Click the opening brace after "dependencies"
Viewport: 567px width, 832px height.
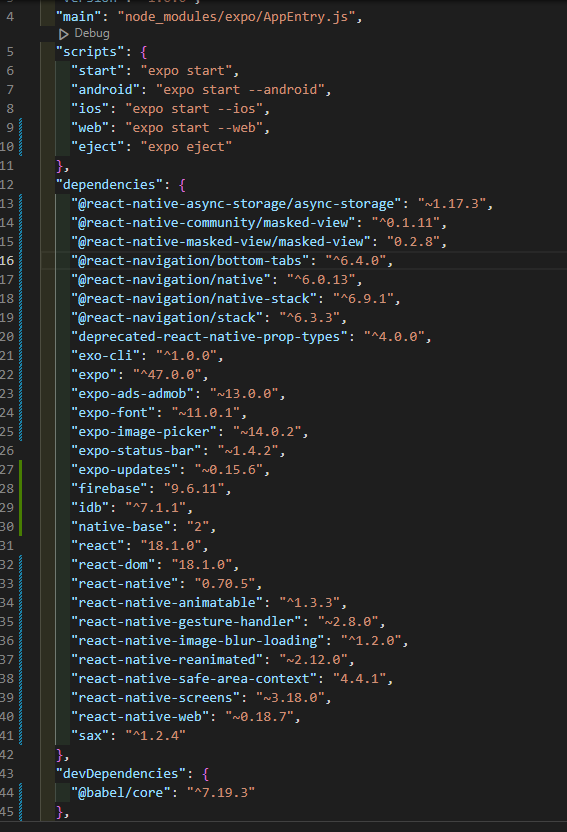pos(182,185)
